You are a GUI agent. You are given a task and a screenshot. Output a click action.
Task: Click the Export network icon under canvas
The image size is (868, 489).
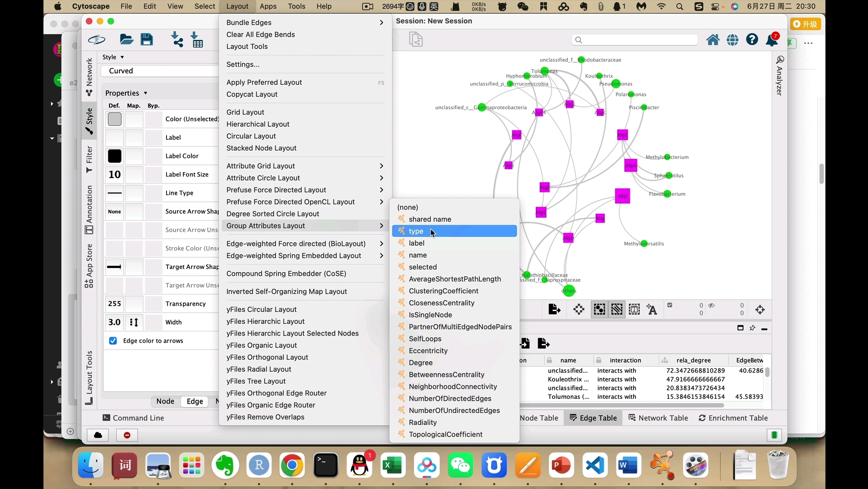[554, 310]
